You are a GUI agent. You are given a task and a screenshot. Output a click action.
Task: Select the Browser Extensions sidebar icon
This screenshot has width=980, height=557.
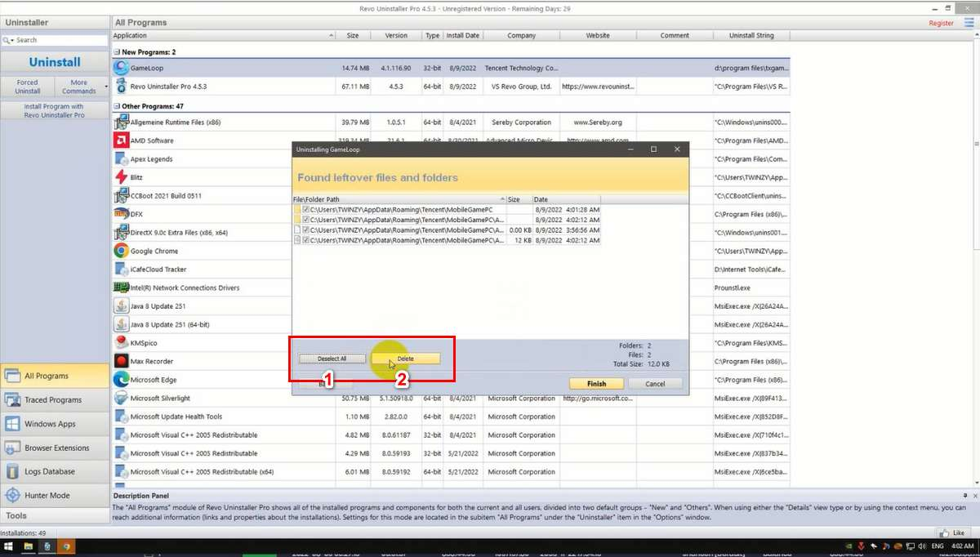13,448
